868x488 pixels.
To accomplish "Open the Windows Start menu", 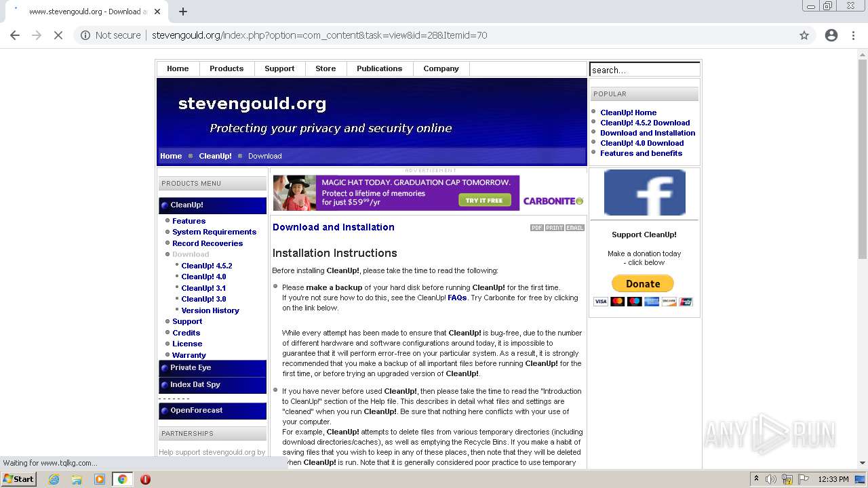I will [x=19, y=479].
